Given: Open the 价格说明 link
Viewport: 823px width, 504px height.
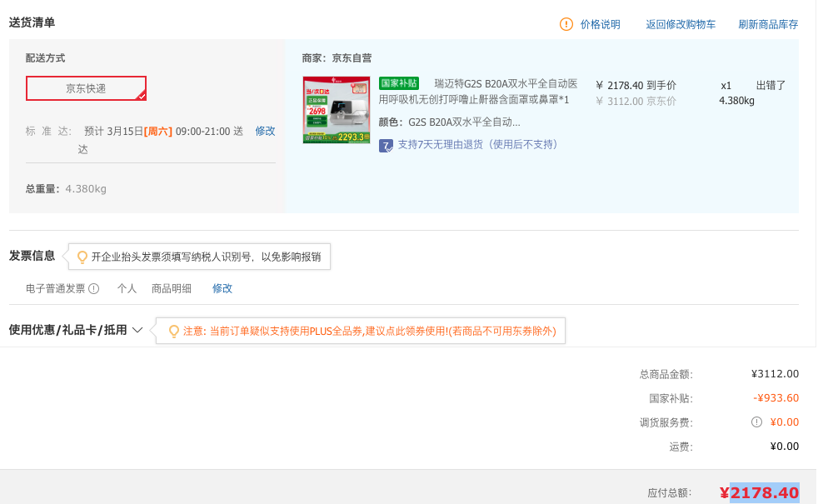Looking at the screenshot, I should click(x=600, y=24).
